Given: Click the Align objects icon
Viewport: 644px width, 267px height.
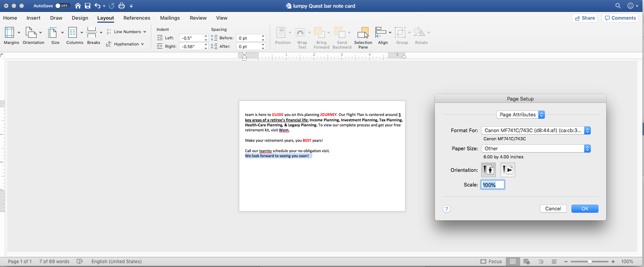Looking at the screenshot, I should 381,33.
